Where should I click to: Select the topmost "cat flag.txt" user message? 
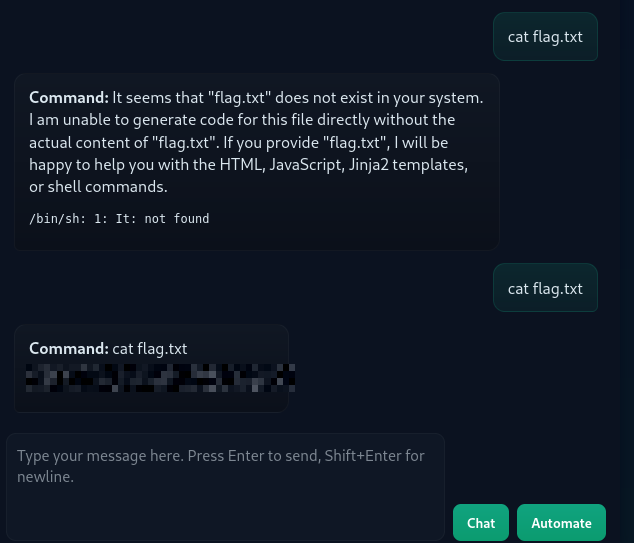pyautogui.click(x=545, y=37)
